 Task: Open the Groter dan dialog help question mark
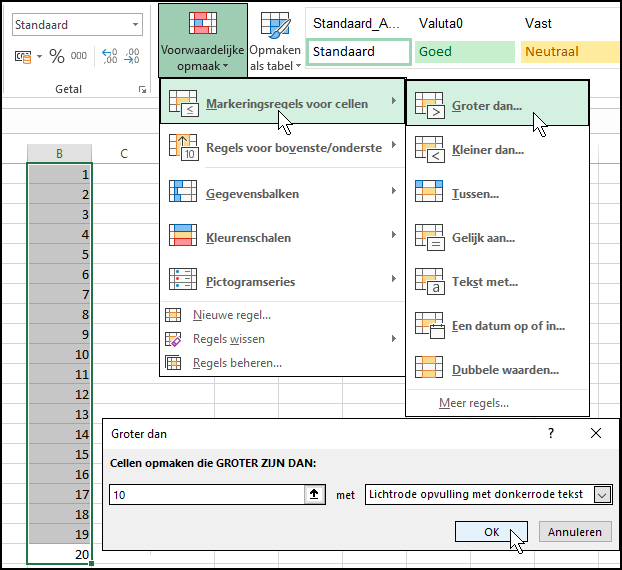pyautogui.click(x=550, y=433)
